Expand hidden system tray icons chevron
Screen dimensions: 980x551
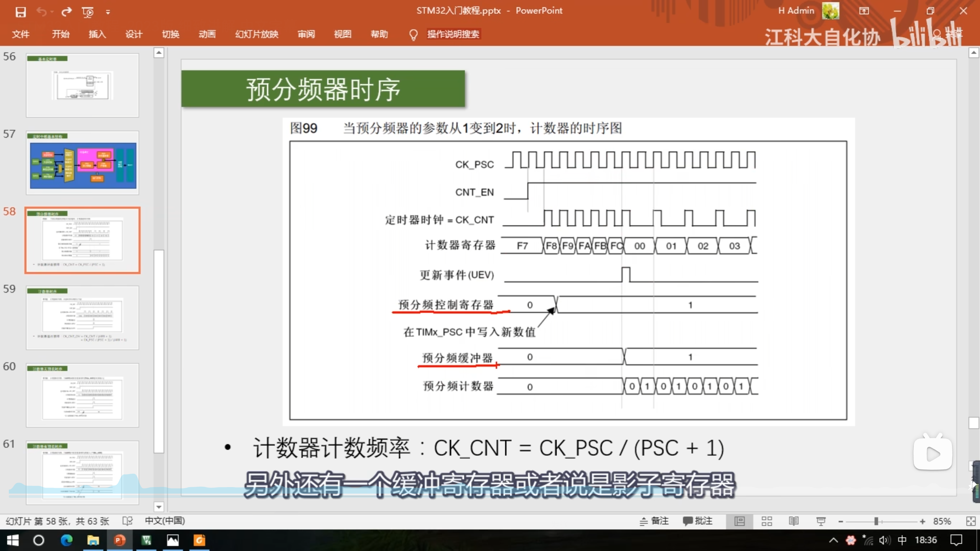tap(833, 540)
